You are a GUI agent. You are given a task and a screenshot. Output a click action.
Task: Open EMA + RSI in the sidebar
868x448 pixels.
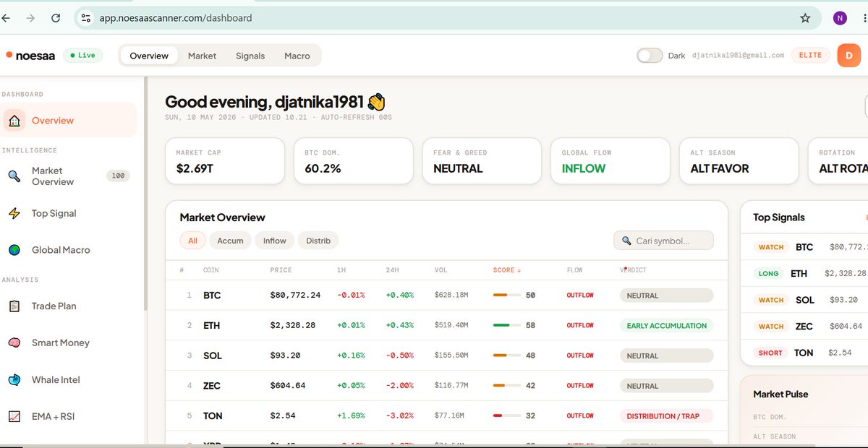pyautogui.click(x=69, y=417)
